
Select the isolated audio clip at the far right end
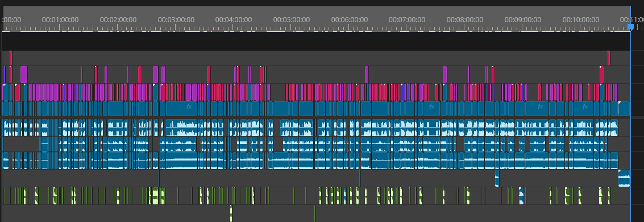pyautogui.click(x=624, y=178)
